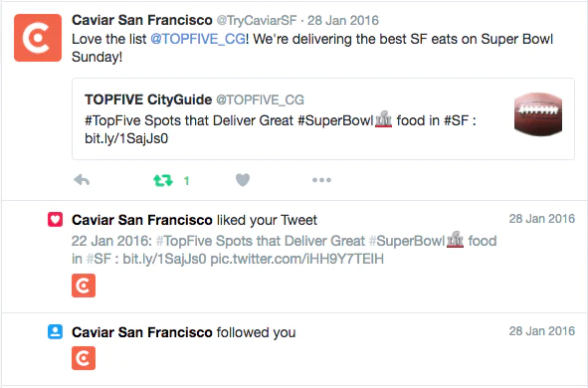The width and height of the screenshot is (588, 388).
Task: Open the quoted TOPFIVE CityGuide name
Action: click(x=148, y=99)
